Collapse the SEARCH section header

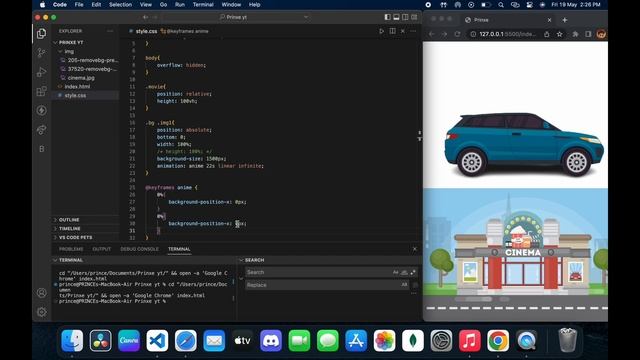click(x=254, y=260)
